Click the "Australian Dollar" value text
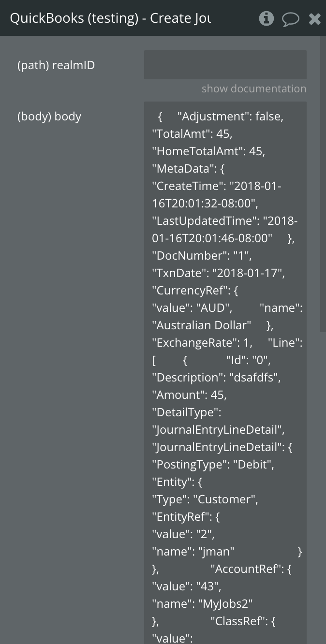326x644 pixels. [202, 325]
